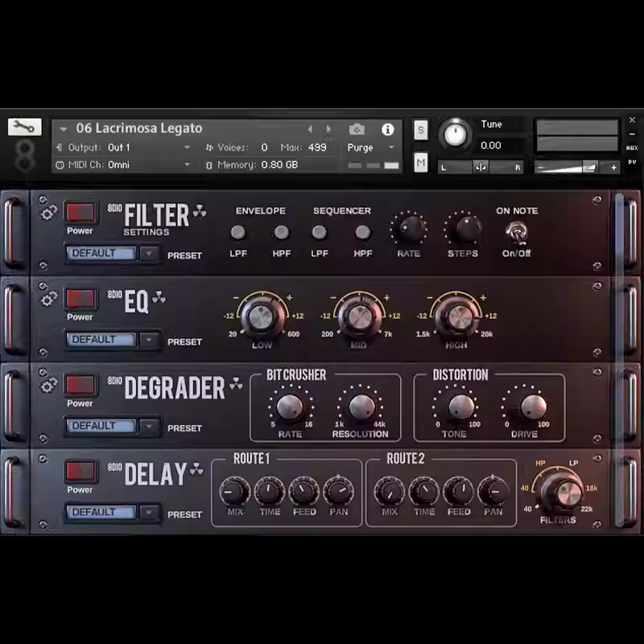Click the MIDI channel icon

click(60, 165)
